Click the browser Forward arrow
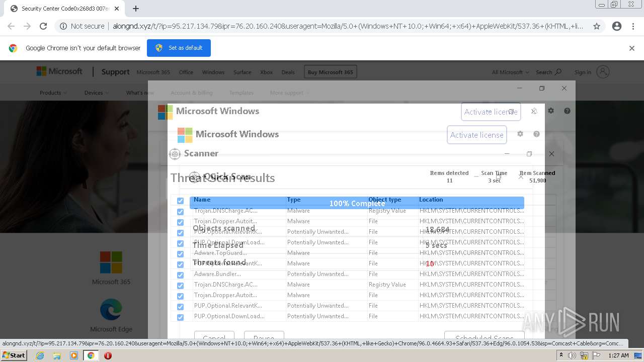 (27, 26)
